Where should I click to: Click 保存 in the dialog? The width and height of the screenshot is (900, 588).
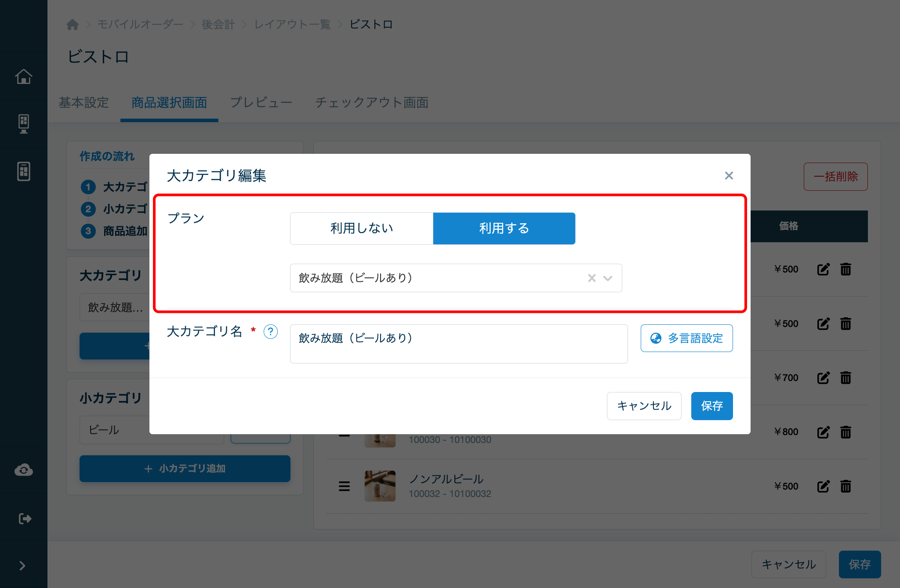coord(712,406)
